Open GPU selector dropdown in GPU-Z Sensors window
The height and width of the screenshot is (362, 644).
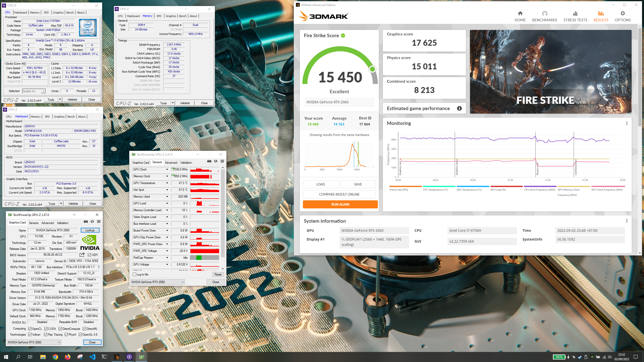158,282
